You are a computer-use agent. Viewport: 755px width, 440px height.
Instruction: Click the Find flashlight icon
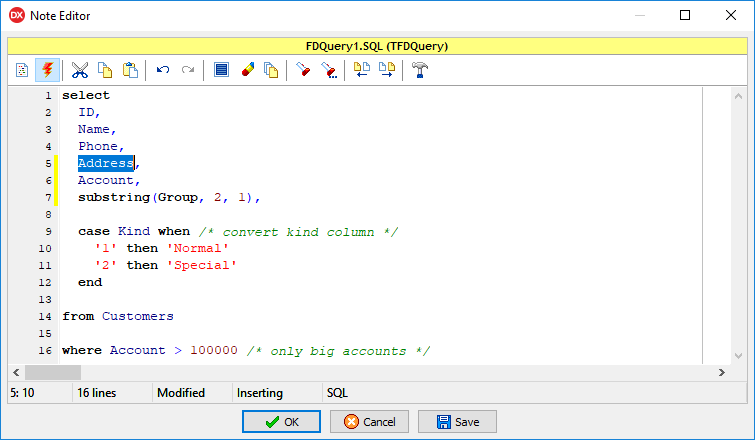pos(304,70)
